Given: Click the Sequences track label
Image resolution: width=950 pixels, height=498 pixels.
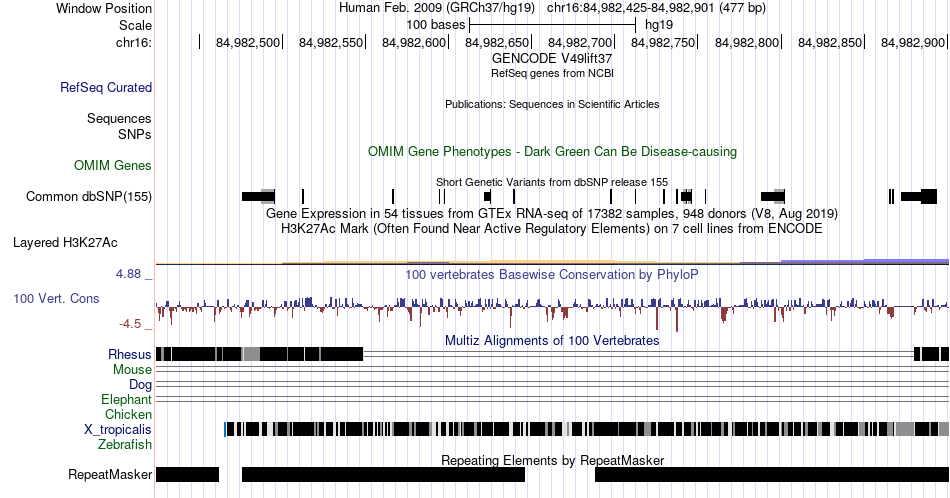Looking at the screenshot, I should click(x=119, y=118).
